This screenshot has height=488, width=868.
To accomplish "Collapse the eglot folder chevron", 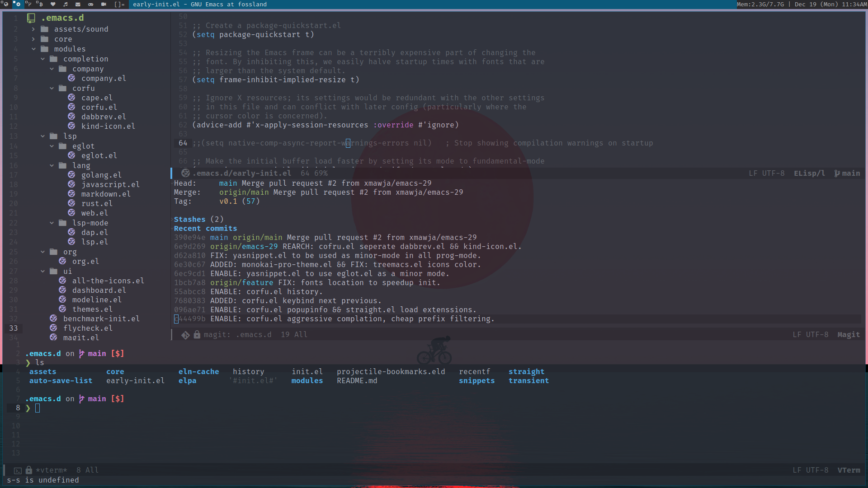I will pos(52,146).
